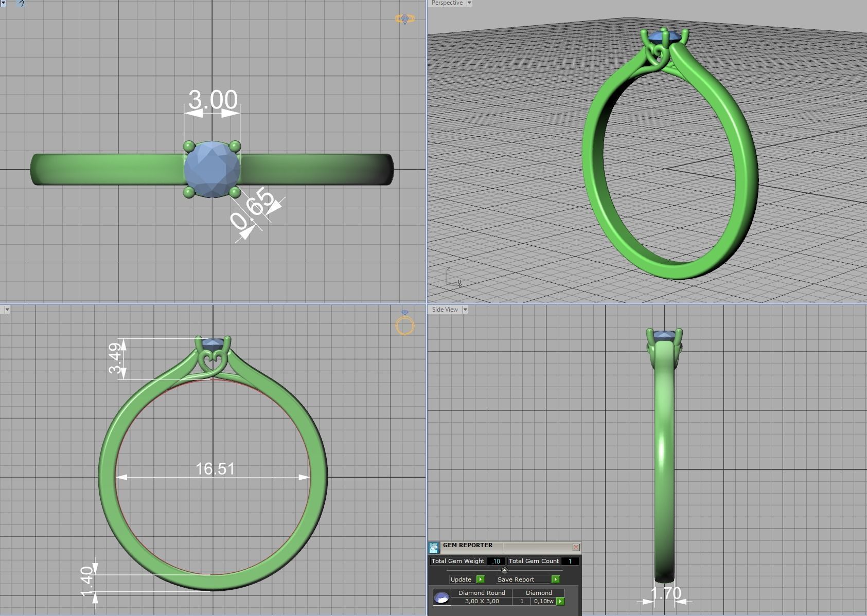
Task: Open the bottom-left viewport dropdown arrow
Action: click(x=7, y=310)
